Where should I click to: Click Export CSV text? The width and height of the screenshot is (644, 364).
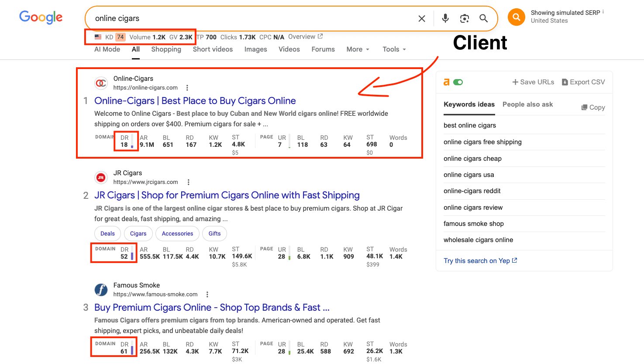click(x=587, y=82)
